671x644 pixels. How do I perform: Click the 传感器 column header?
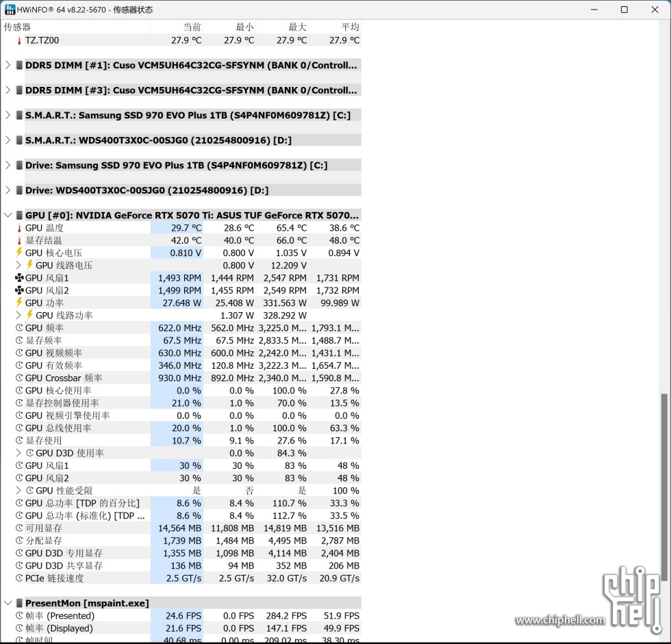point(76,27)
